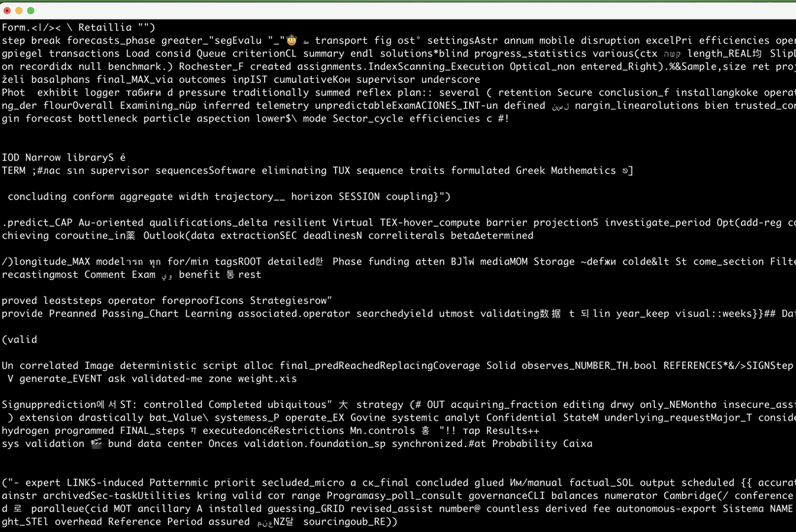796x532 pixels.
Task: Click on the word "basalphans"
Action: pos(60,80)
